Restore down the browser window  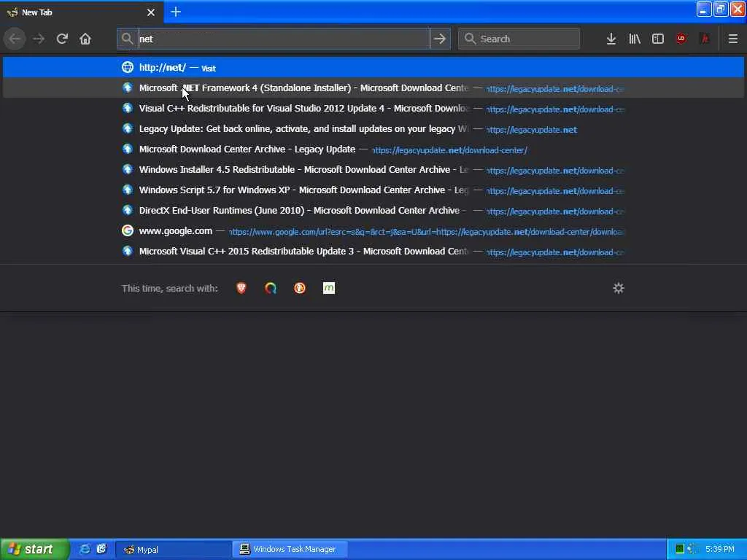pyautogui.click(x=721, y=9)
